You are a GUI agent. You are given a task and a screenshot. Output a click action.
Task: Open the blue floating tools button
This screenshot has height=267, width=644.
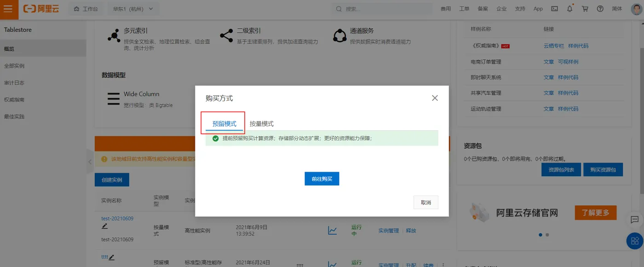pyautogui.click(x=635, y=241)
